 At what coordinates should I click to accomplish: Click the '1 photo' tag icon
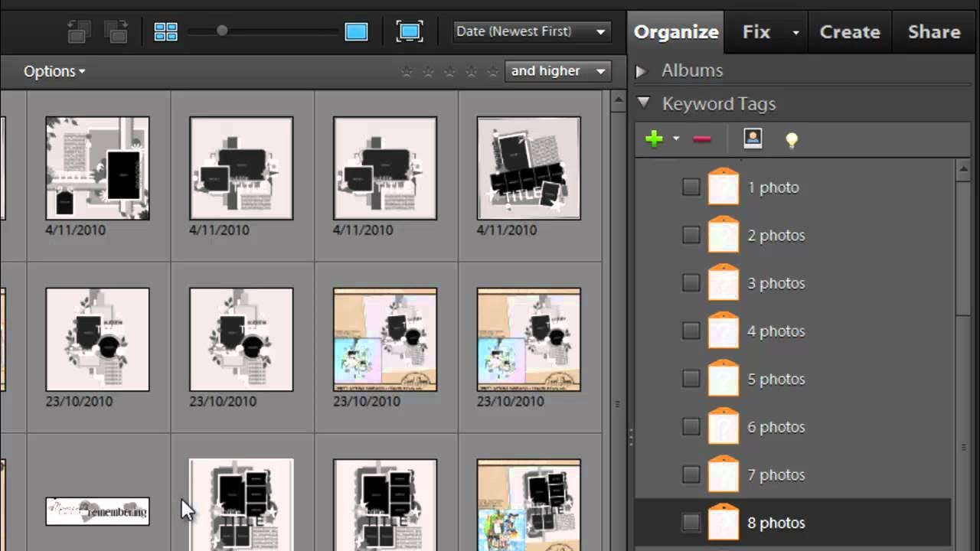(x=723, y=187)
